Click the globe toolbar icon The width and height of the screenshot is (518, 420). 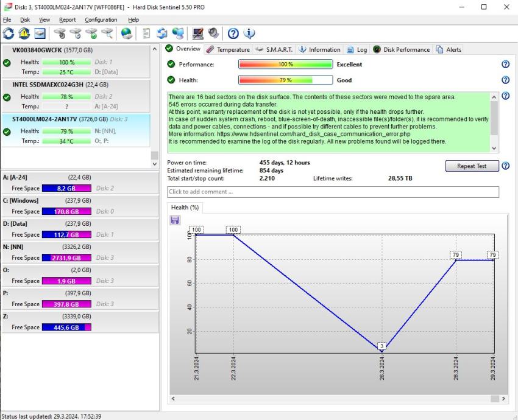127,33
